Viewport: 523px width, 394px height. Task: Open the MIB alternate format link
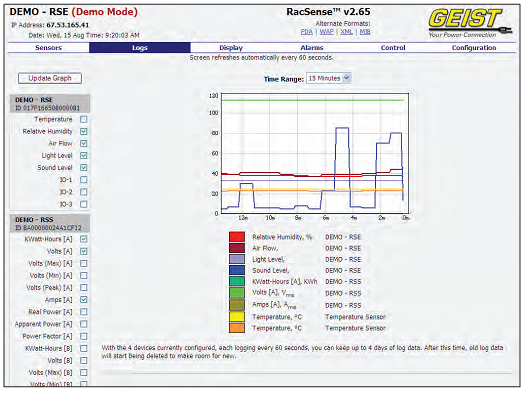point(365,32)
